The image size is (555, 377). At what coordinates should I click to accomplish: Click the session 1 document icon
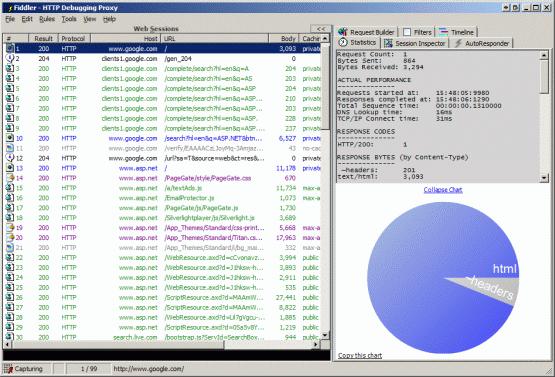10,48
